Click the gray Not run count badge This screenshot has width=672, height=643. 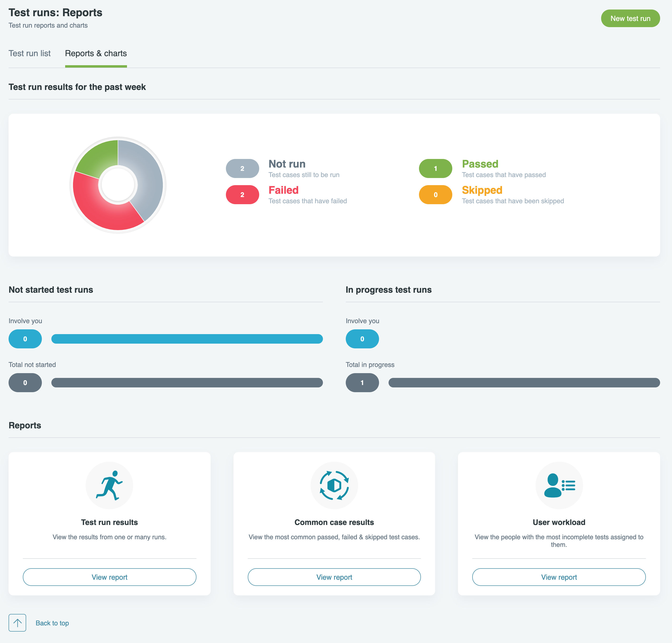coord(242,168)
